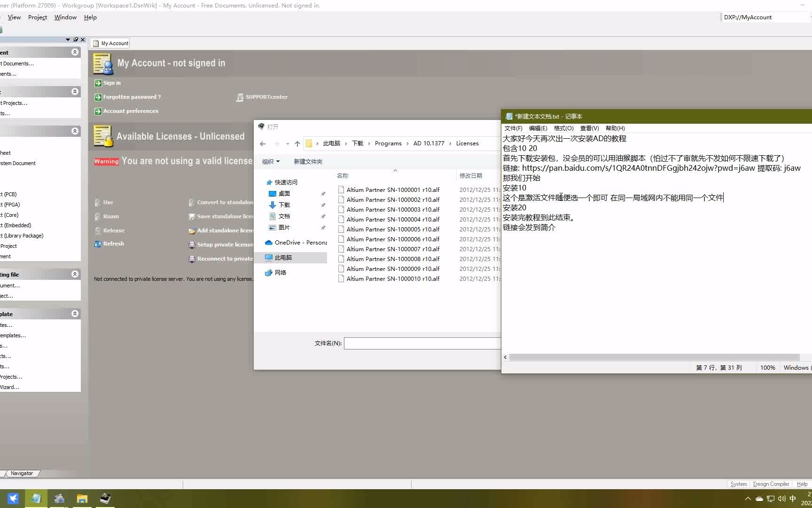
Task: Select 桌面 desktop folder icon
Action: tap(272, 194)
